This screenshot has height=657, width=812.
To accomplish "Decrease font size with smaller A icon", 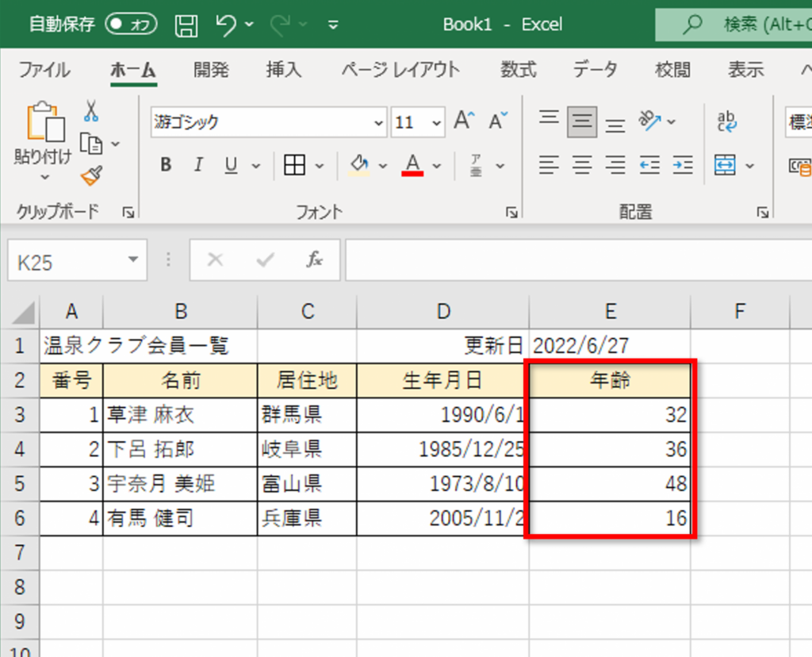I will pos(498,121).
